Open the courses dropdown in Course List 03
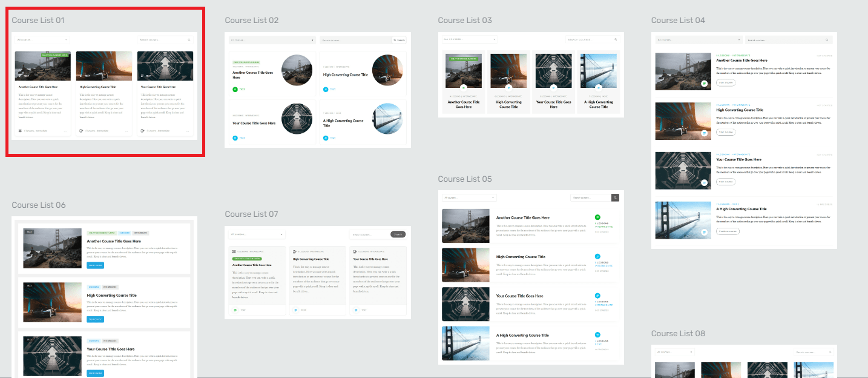Viewport: 868px width, 378px height. click(470, 39)
